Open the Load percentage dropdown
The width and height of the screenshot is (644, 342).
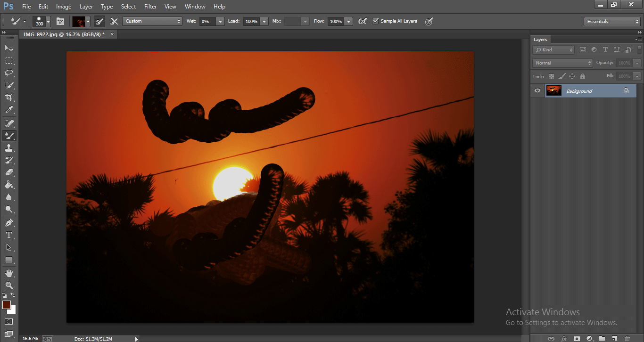click(x=264, y=21)
